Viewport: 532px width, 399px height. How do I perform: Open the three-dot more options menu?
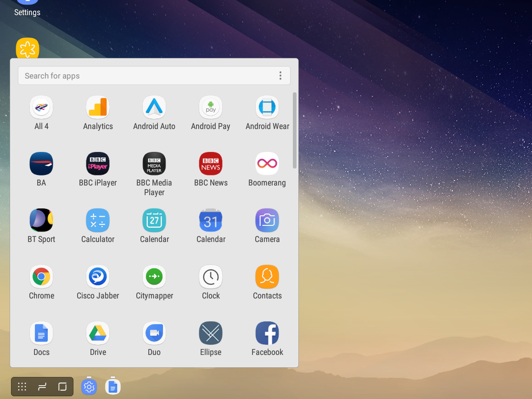coord(280,76)
